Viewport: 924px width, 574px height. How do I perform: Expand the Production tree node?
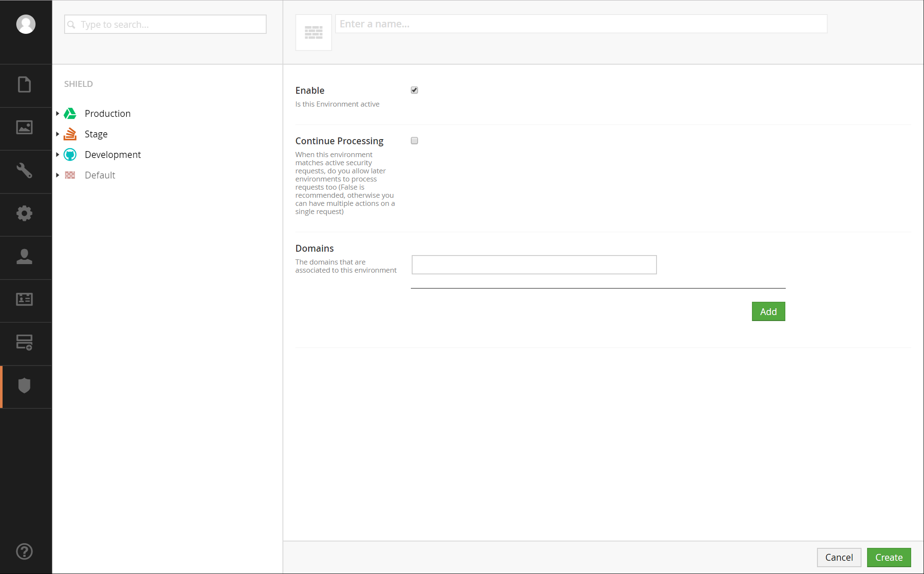coord(57,113)
